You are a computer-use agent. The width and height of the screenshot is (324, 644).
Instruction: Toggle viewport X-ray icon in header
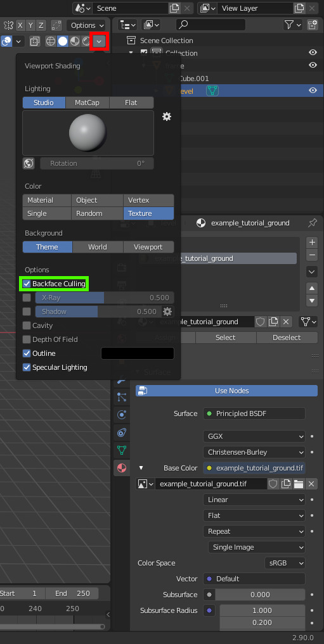pos(35,41)
